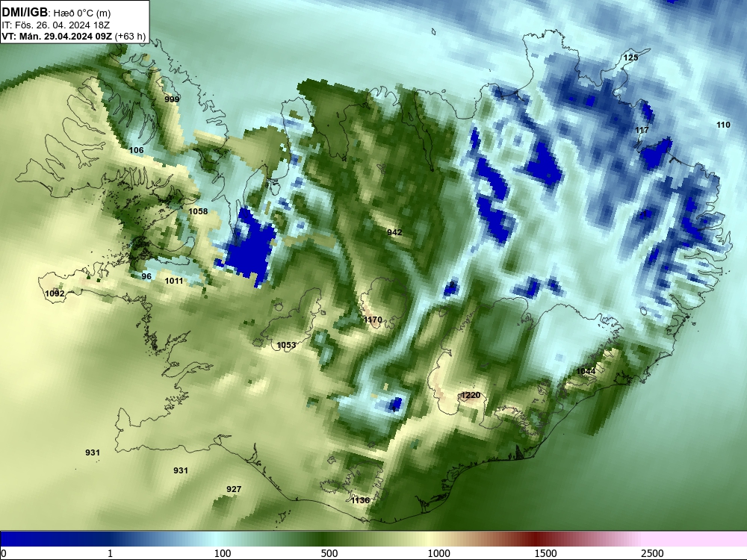
Task: Click the 1170 value label
Action: [373, 320]
